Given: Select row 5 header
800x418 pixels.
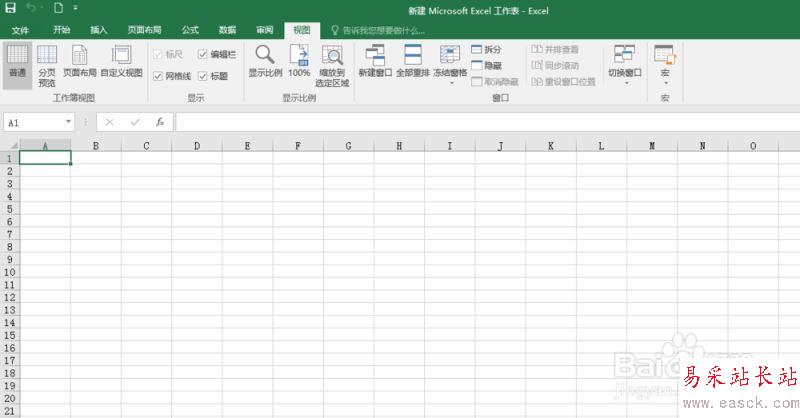Looking at the screenshot, I should pos(10,209).
